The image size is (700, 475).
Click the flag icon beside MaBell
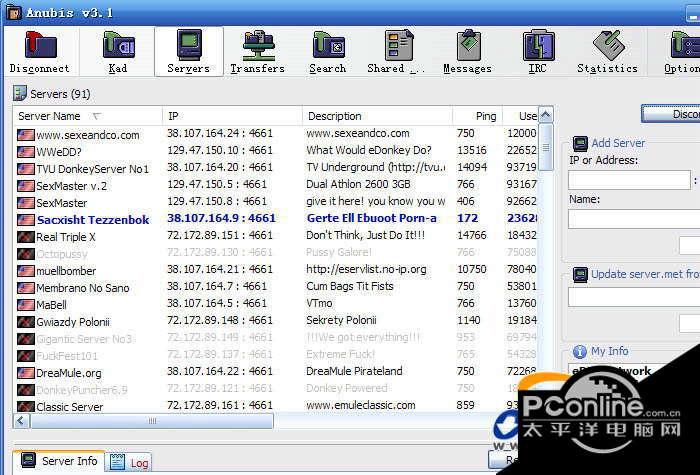(x=25, y=305)
